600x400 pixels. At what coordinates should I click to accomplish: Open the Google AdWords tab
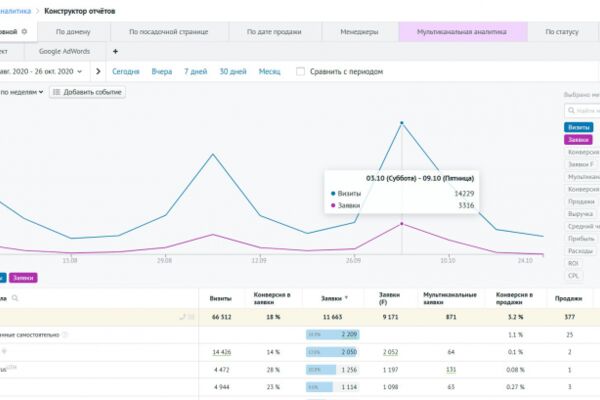(x=65, y=51)
